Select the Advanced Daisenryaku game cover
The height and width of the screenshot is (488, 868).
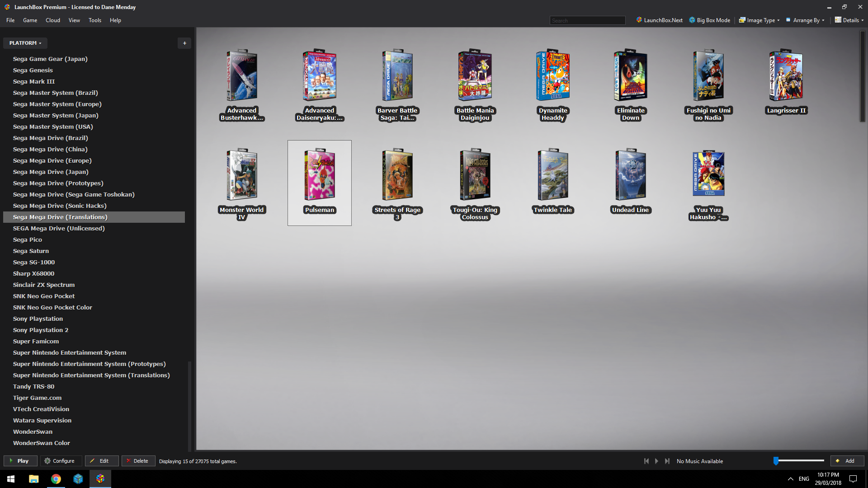click(320, 75)
